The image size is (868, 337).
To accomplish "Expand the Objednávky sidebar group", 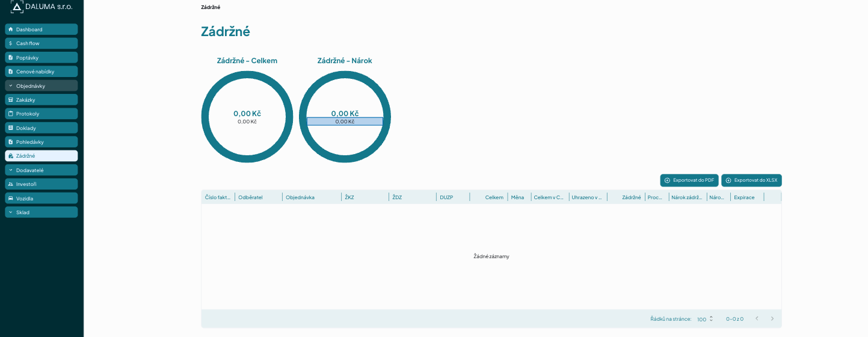I will [41, 85].
